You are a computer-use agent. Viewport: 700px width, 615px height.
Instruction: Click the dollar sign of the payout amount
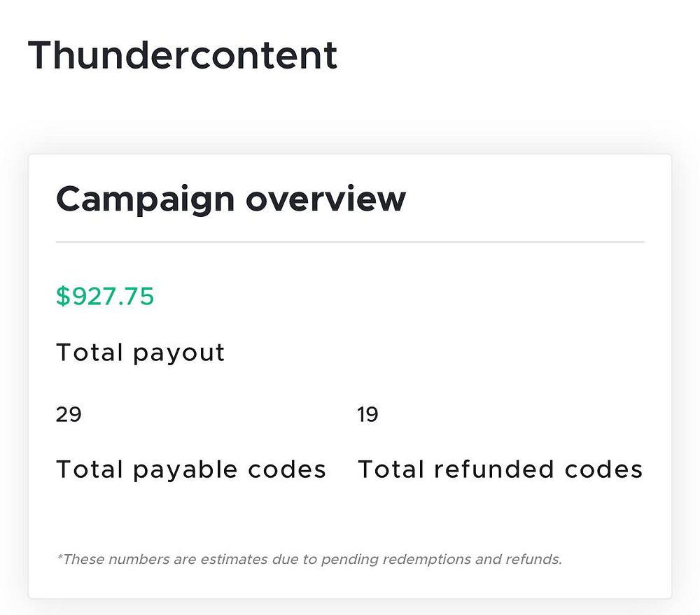[63, 297]
